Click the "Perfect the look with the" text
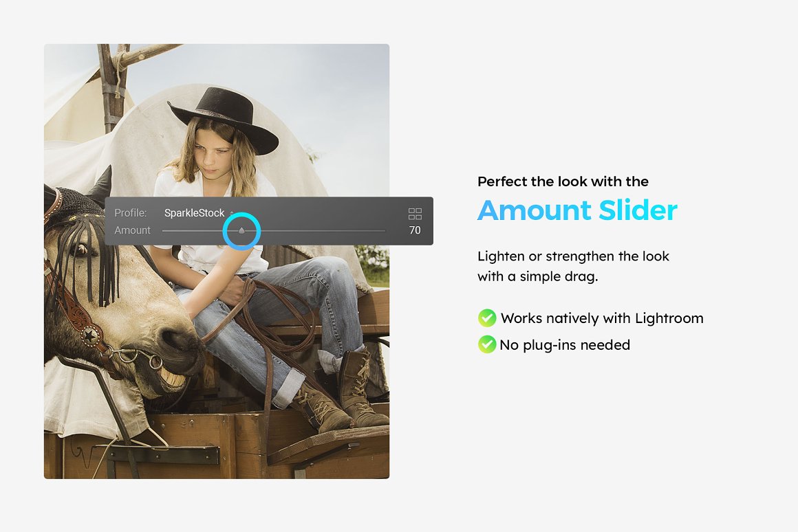798x532 pixels. point(563,181)
